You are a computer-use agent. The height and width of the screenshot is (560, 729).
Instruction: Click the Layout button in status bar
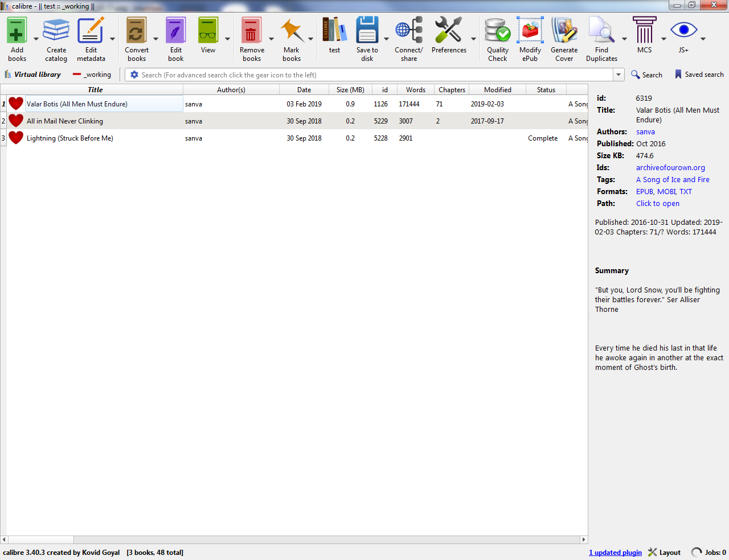[664, 552]
